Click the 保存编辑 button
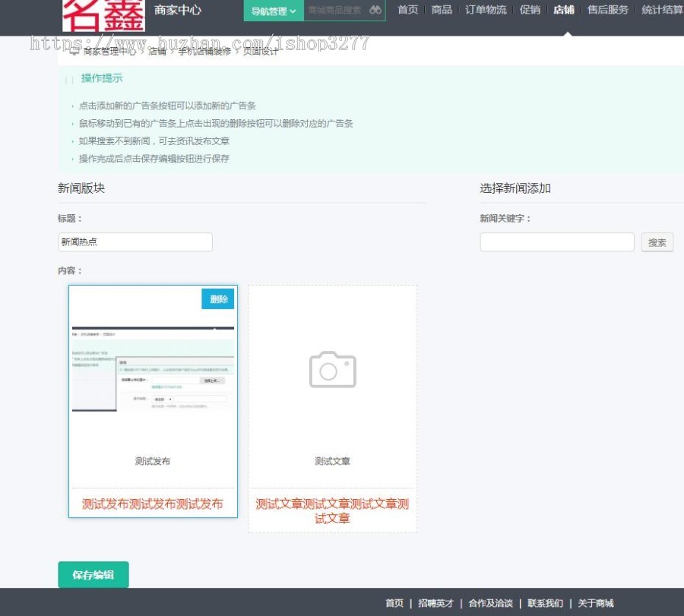This screenshot has height=616, width=684. pos(93,575)
